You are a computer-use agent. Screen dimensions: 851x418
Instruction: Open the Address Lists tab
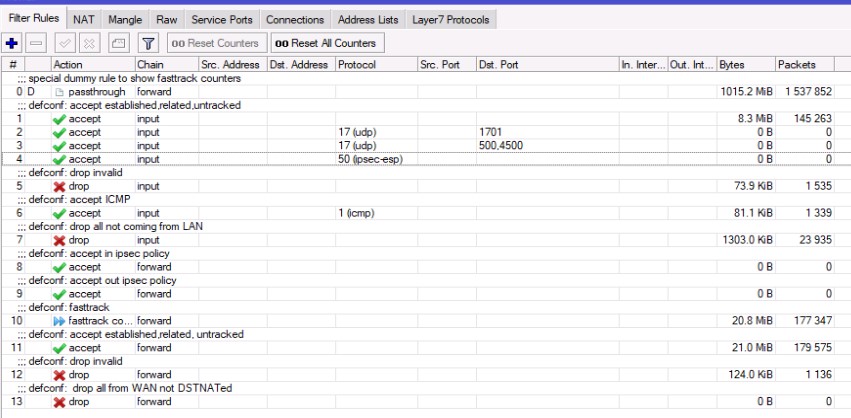(x=368, y=20)
